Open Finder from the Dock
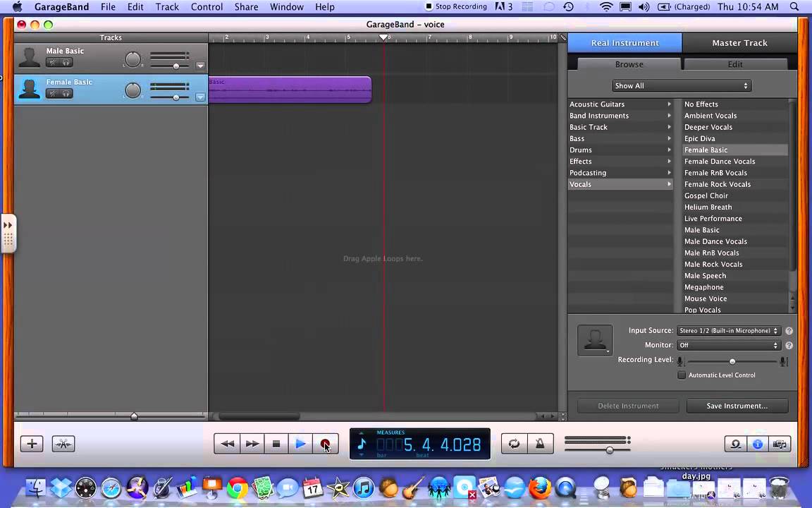The height and width of the screenshot is (508, 812). click(35, 488)
